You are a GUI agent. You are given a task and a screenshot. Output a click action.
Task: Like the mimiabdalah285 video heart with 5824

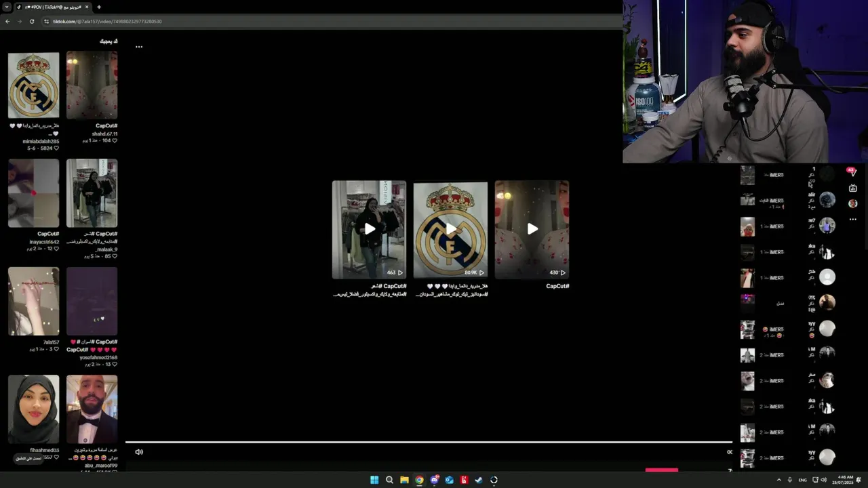coord(56,148)
